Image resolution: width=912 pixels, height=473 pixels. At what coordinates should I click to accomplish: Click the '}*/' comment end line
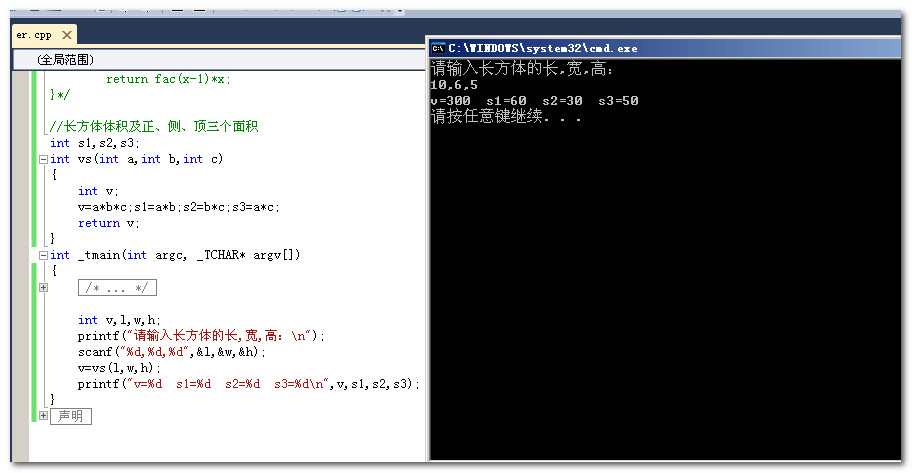(x=60, y=94)
